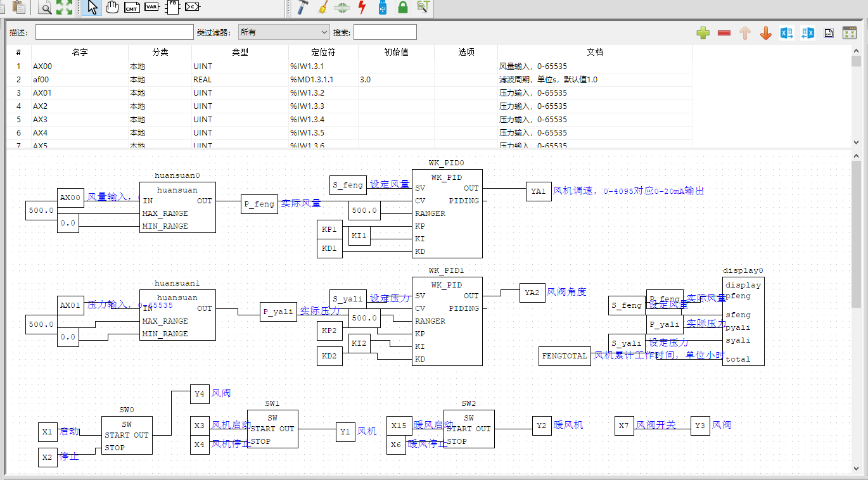Activate the hand pan tool
Screen dimensions: 868x480
[x=112, y=8]
